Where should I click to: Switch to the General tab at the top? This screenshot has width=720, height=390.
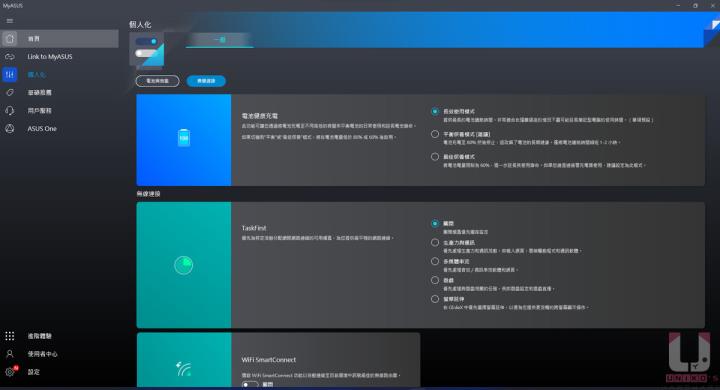[x=219, y=40]
